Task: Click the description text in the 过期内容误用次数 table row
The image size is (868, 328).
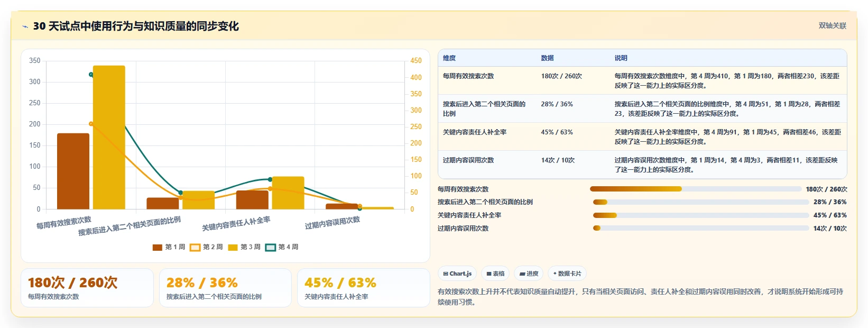Action: click(x=726, y=165)
